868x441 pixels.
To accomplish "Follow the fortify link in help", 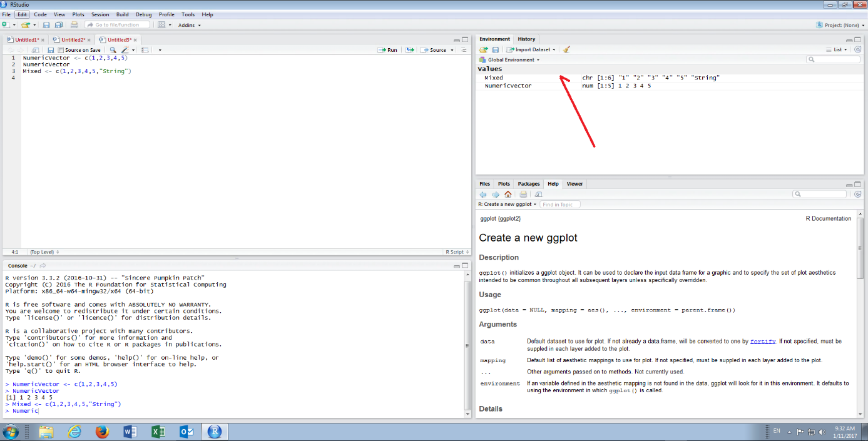I will tap(763, 342).
